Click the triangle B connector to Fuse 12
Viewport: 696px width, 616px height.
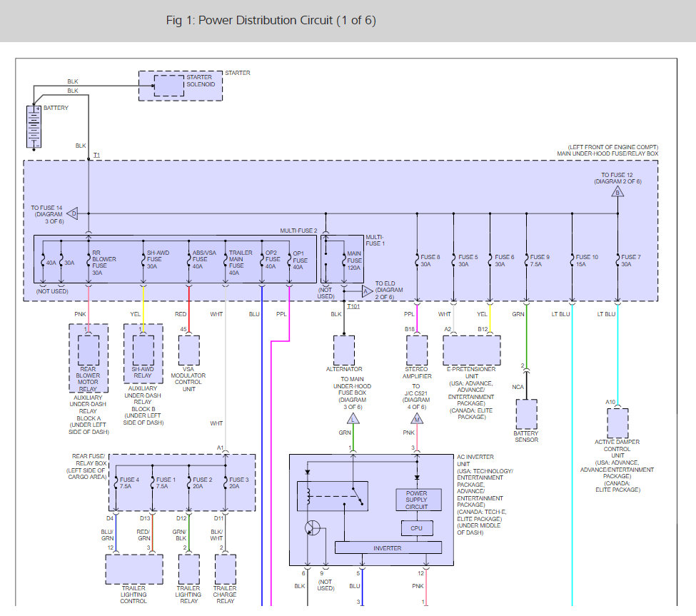pos(617,192)
